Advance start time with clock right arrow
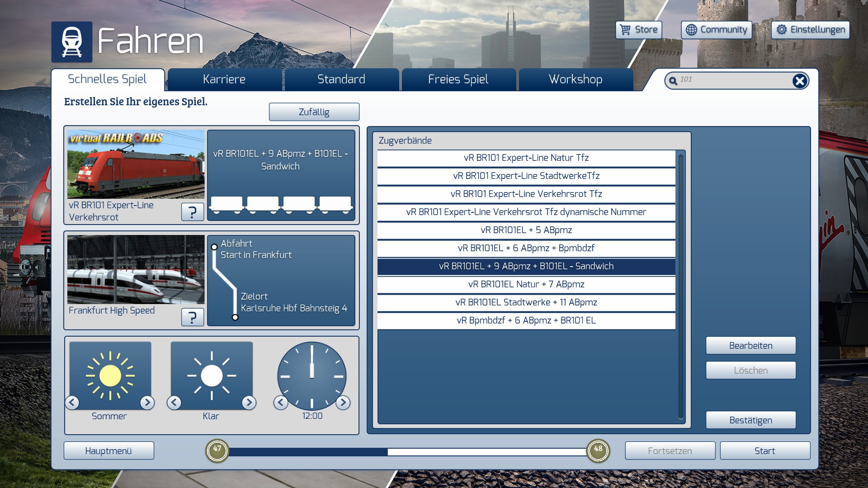The image size is (868, 488). point(343,402)
